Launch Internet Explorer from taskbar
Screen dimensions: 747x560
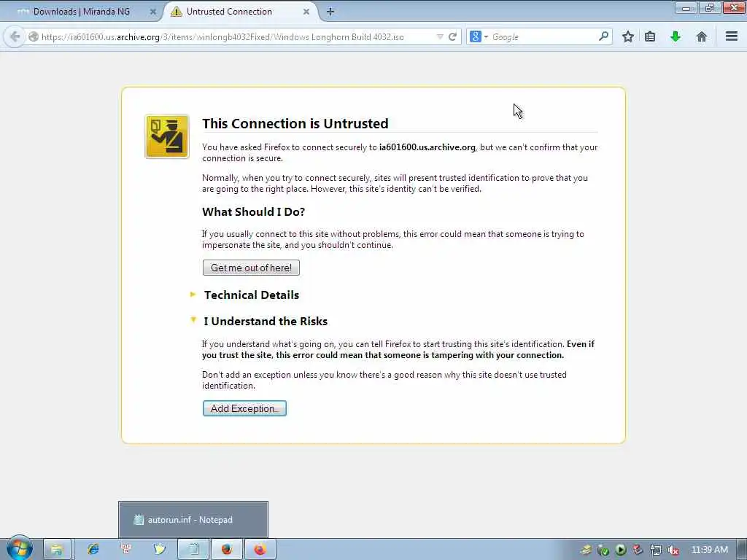tap(93, 550)
